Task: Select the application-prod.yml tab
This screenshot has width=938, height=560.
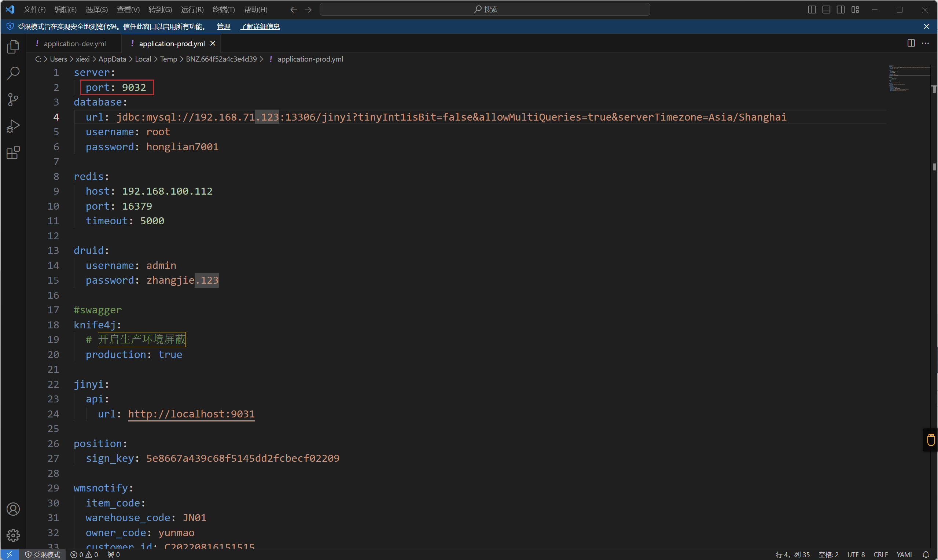Action: (172, 43)
